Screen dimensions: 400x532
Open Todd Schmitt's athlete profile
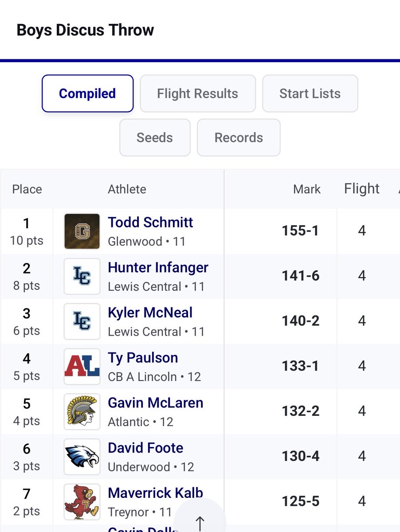[x=150, y=222]
